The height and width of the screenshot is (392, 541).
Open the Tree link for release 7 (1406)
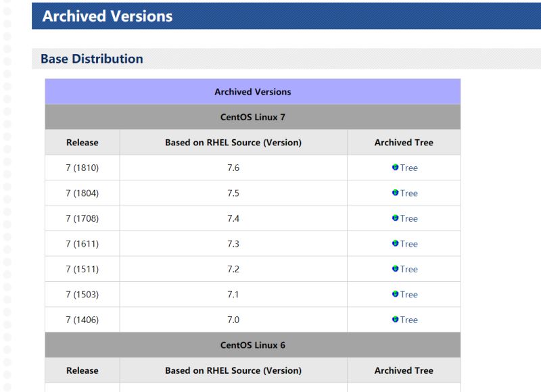[408, 320]
